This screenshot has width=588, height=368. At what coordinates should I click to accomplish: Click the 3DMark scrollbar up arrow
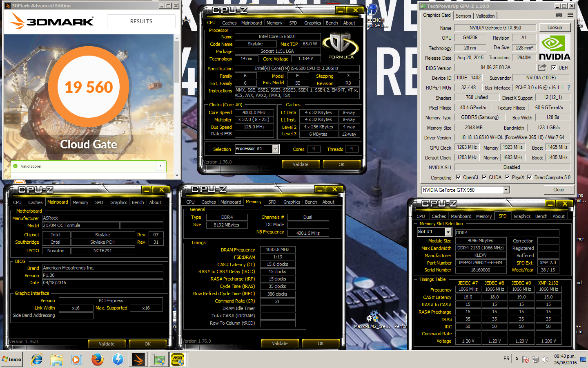(x=177, y=38)
